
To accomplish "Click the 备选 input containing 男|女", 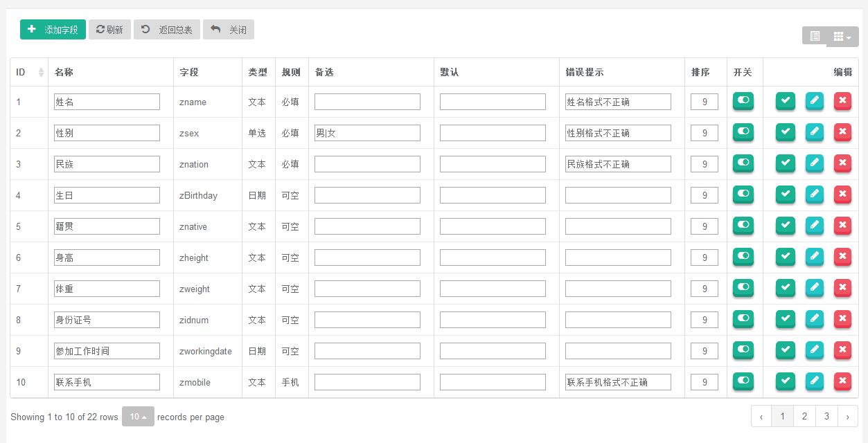I will coord(367,133).
